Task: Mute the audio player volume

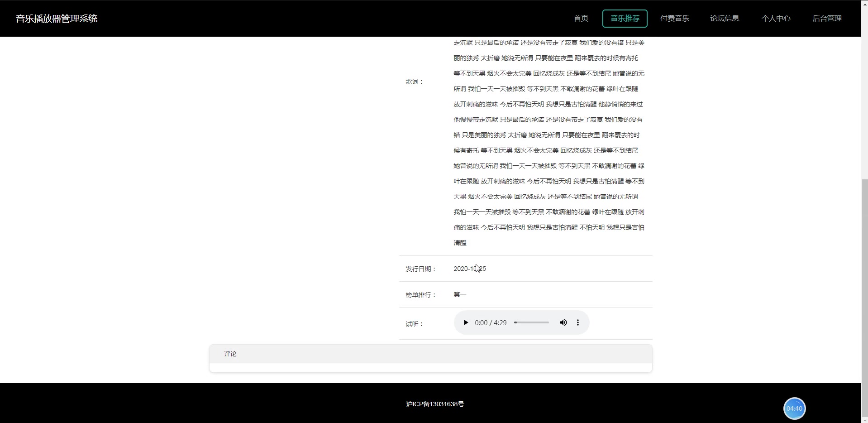Action: (563, 323)
